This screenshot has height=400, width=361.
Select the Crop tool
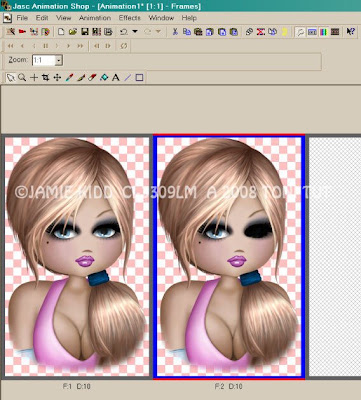[46, 78]
